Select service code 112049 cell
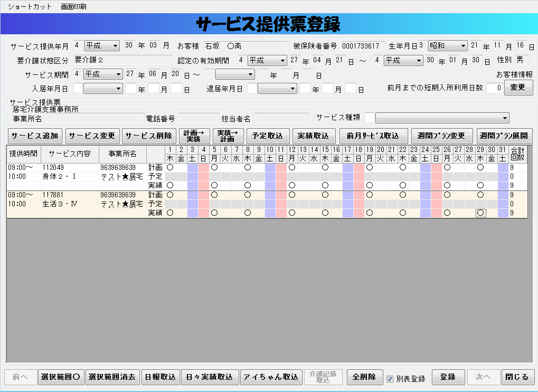 coord(70,168)
